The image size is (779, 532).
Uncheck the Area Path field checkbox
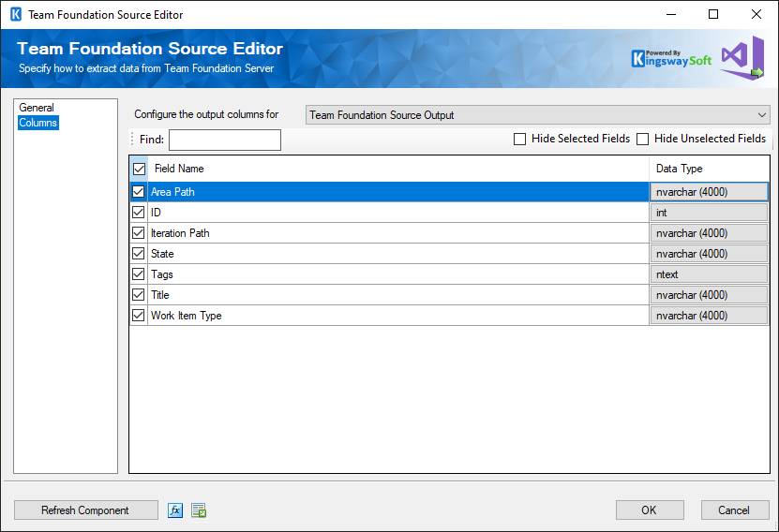[x=139, y=192]
